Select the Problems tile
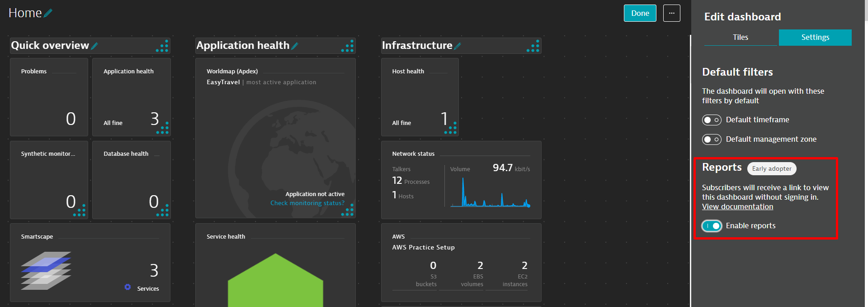868x307 pixels. [49, 97]
